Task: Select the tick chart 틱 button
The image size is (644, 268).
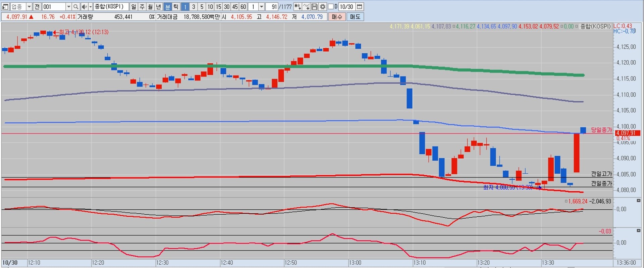Action: click(x=176, y=7)
